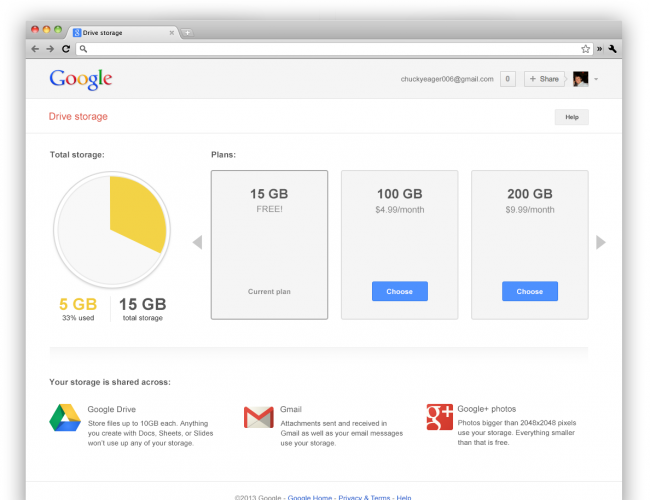Open the Help link in footer

pyautogui.click(x=404, y=497)
